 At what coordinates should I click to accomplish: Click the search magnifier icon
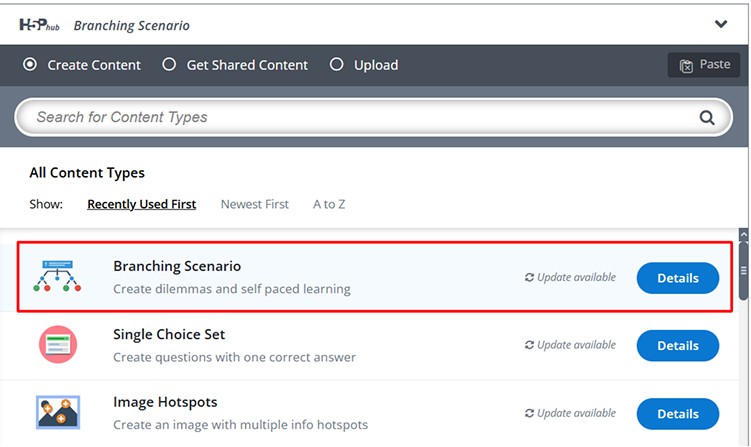pyautogui.click(x=707, y=117)
